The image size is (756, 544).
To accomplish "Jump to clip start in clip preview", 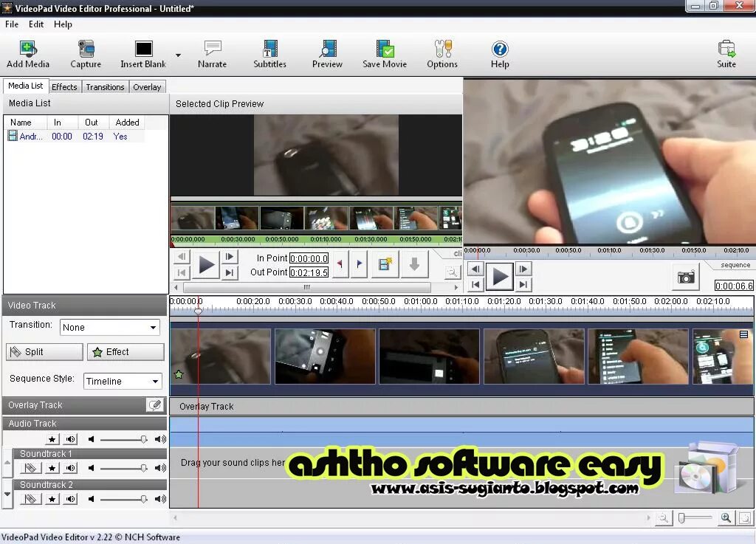I will point(182,272).
